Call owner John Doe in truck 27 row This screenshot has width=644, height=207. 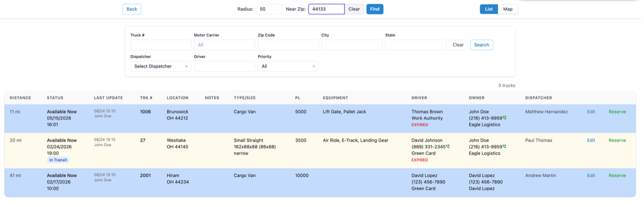(504, 146)
